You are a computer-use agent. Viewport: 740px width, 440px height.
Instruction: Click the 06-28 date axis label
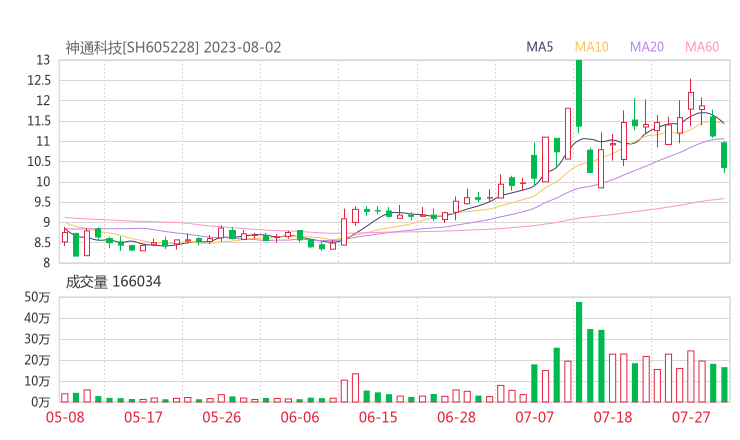456,417
